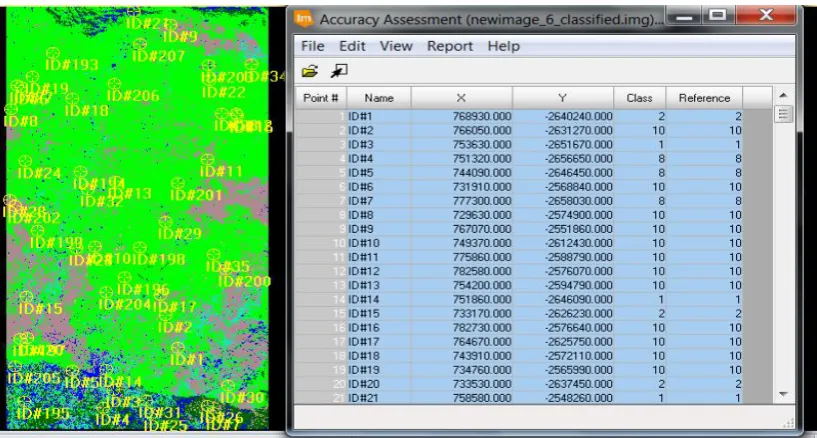This screenshot has width=817, height=438.
Task: Click the Y column header
Action: click(x=562, y=98)
